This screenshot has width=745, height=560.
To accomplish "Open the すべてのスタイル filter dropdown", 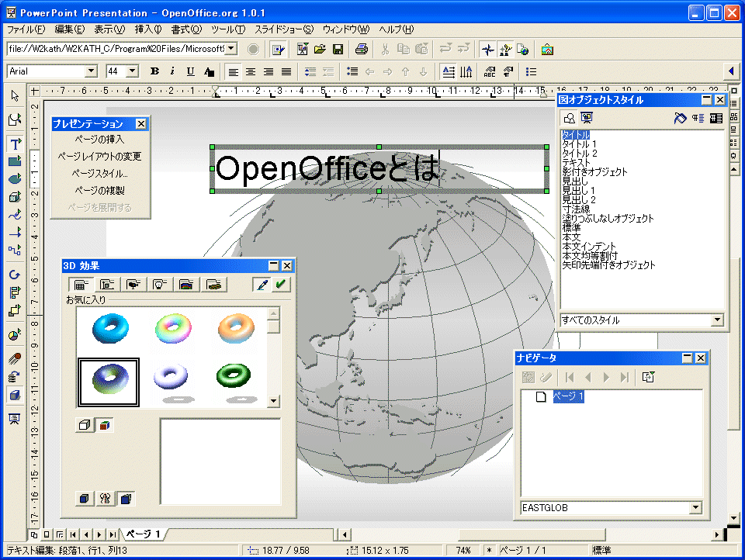I will coord(717,320).
